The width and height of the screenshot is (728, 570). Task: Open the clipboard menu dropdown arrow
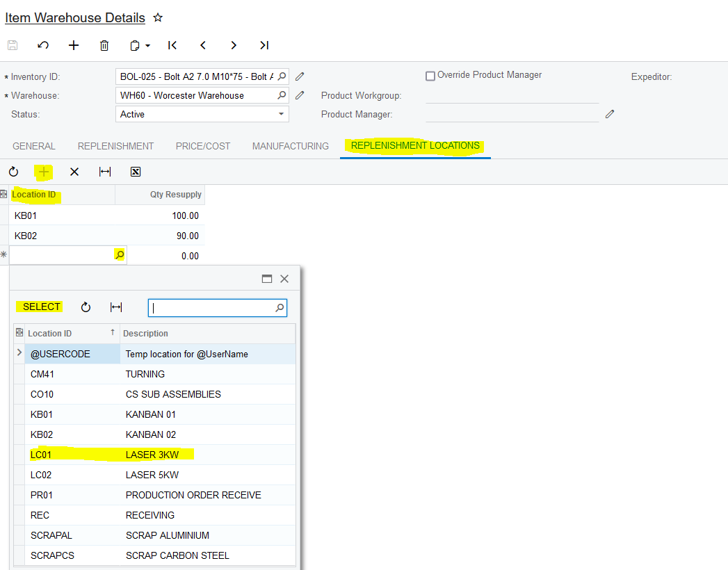[147, 46]
